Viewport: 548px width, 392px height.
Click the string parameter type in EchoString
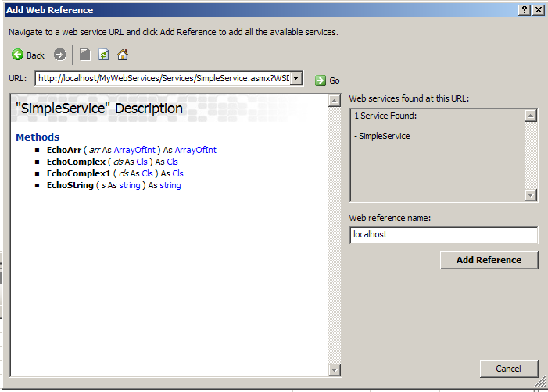(130, 185)
